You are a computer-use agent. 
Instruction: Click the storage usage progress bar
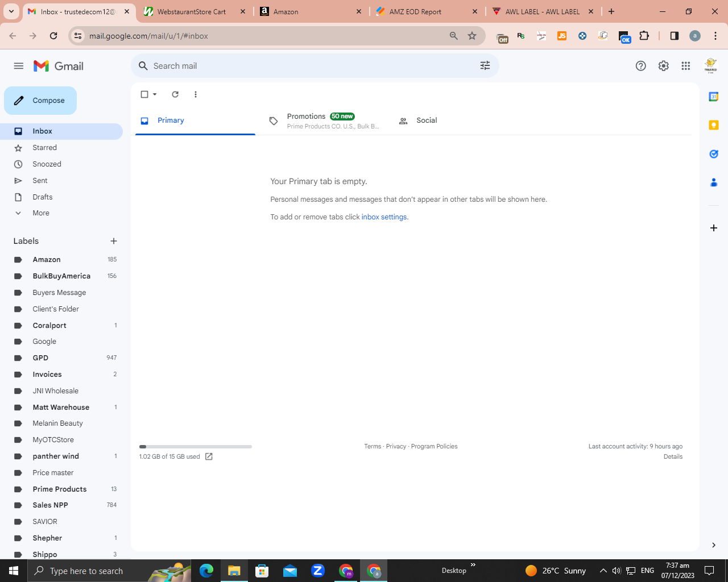click(196, 447)
